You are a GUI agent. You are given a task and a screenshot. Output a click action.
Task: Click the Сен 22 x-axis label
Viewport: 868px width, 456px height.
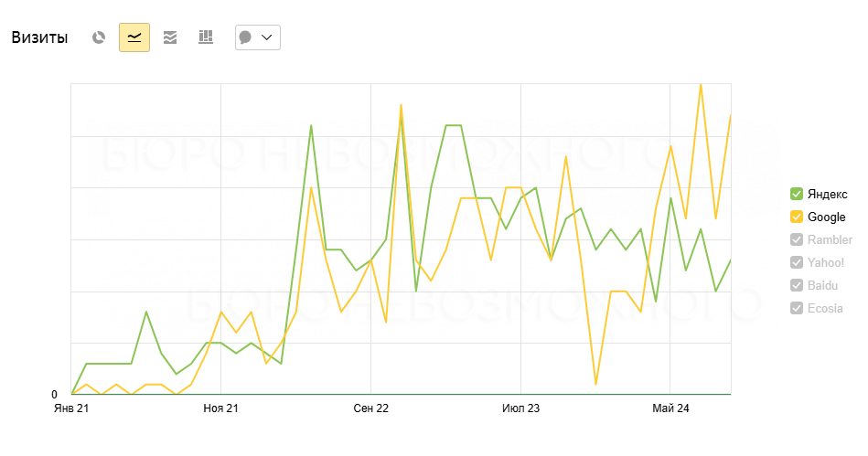(371, 408)
